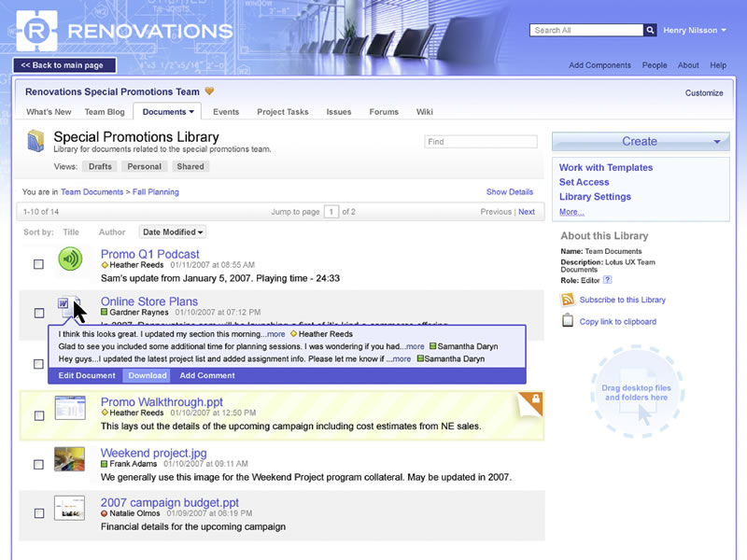The image size is (747, 560).
Task: Expand the Create button dropdown arrow
Action: 717,142
